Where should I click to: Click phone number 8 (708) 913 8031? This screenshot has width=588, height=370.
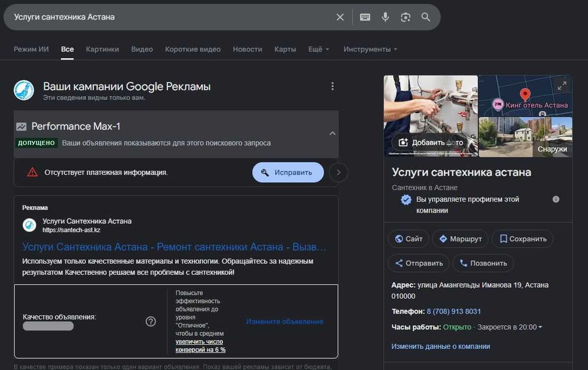click(x=453, y=311)
